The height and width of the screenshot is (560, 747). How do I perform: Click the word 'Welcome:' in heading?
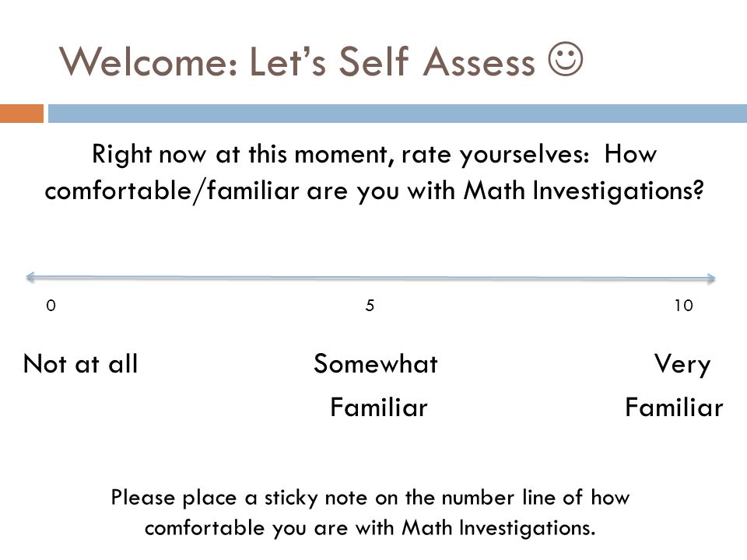pos(148,61)
